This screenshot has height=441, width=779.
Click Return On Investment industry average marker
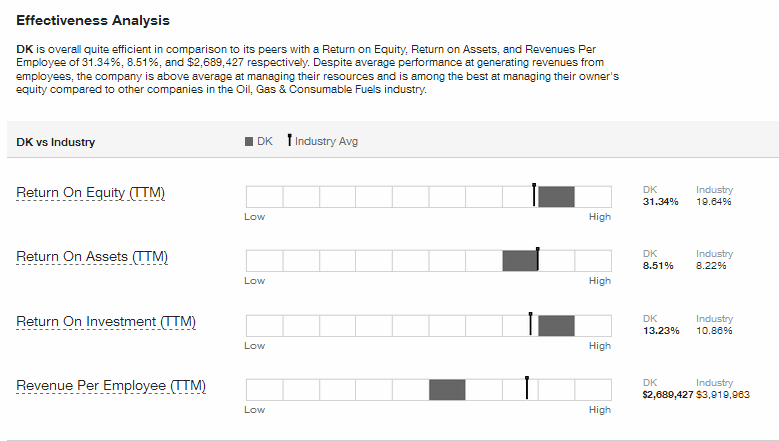pyautogui.click(x=531, y=324)
